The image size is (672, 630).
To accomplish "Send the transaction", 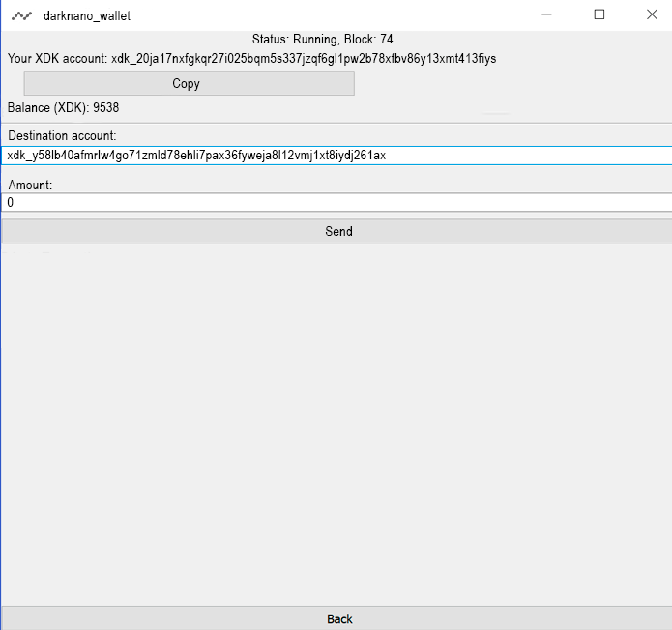I will point(336,231).
